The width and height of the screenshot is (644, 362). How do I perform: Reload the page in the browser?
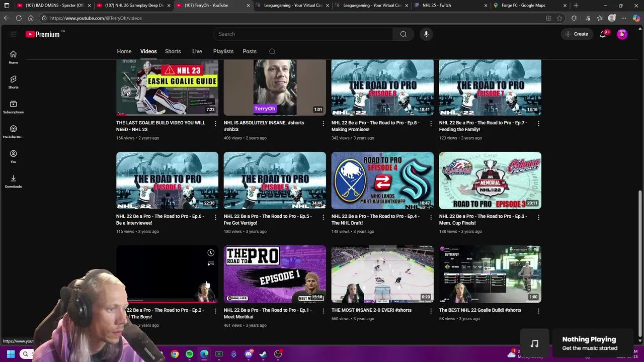click(x=19, y=18)
